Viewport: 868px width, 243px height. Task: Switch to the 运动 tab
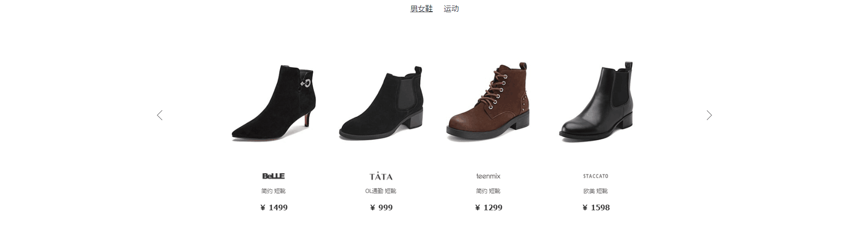click(x=451, y=8)
